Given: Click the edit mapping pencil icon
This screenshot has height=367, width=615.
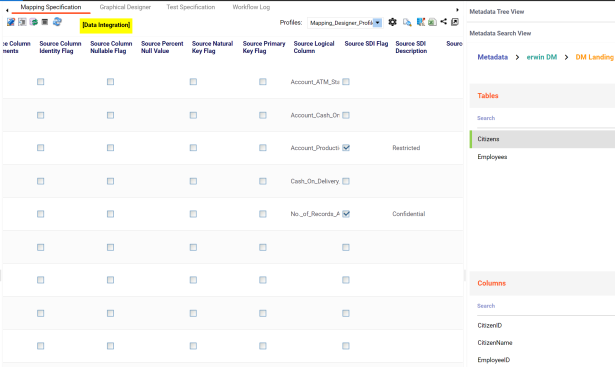Looking at the screenshot, I should [x=11, y=22].
